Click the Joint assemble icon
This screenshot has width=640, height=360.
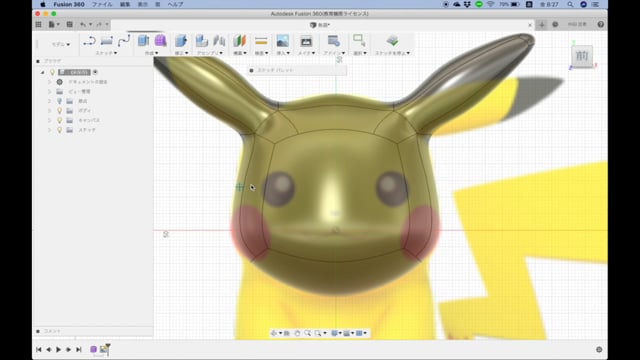[x=219, y=41]
